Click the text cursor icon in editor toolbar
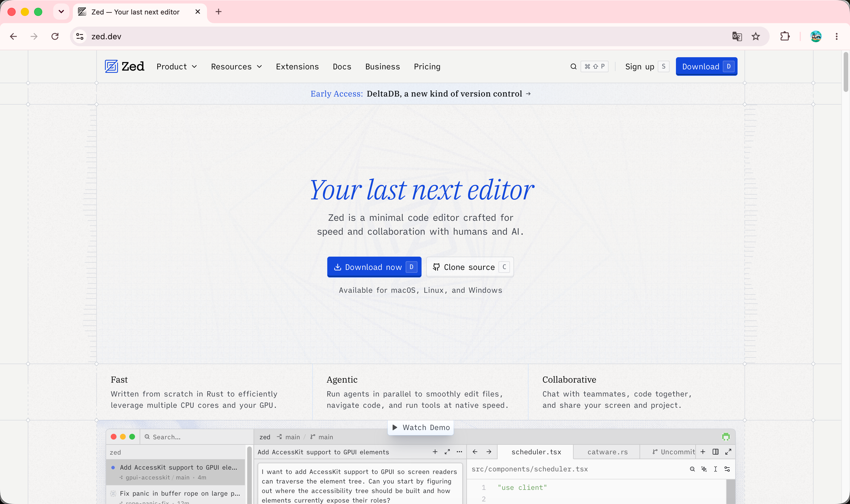 click(716, 469)
